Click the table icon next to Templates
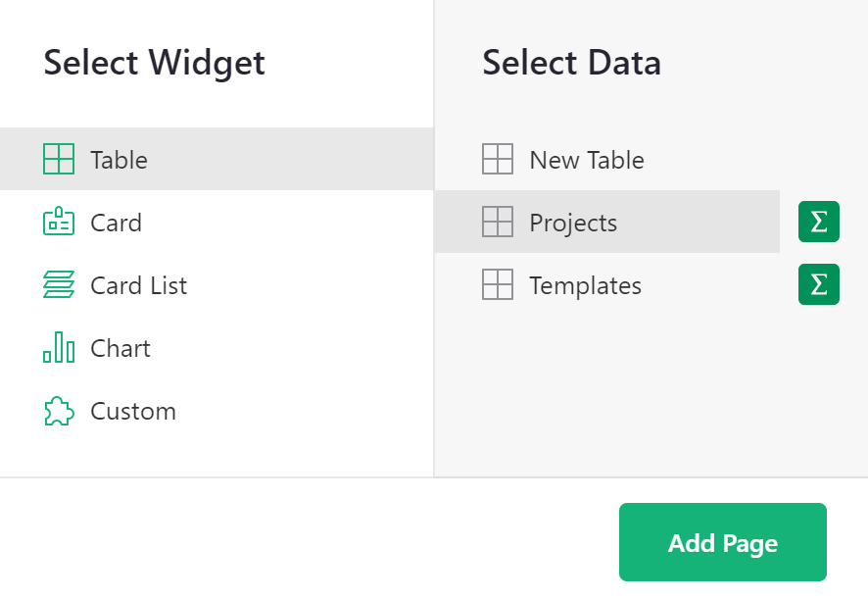This screenshot has height=599, width=868. tap(499, 284)
